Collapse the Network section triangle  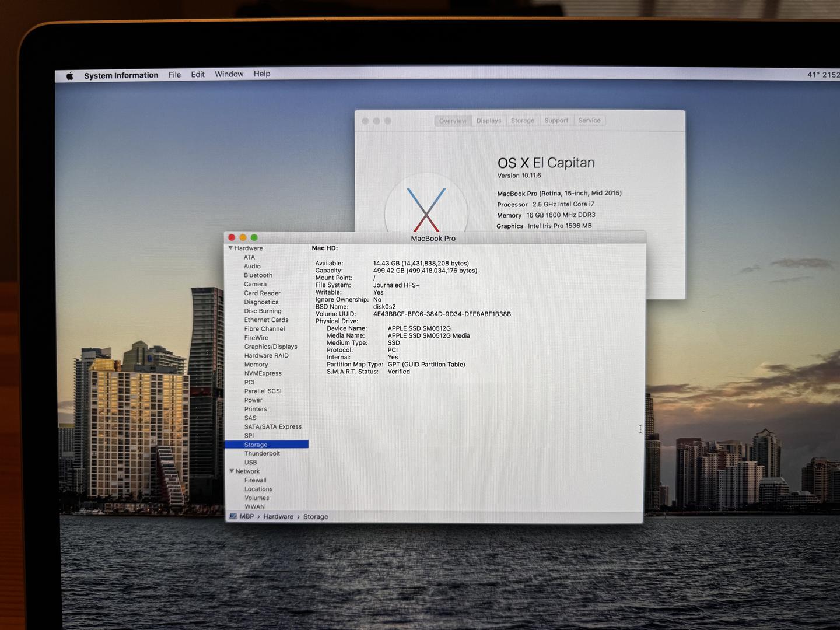[232, 471]
